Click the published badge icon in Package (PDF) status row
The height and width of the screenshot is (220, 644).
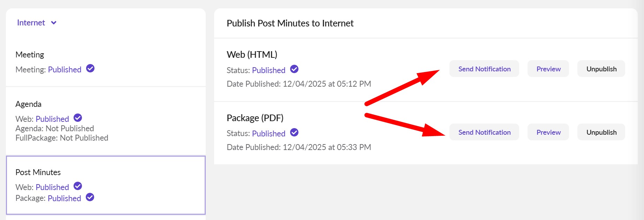click(x=294, y=133)
